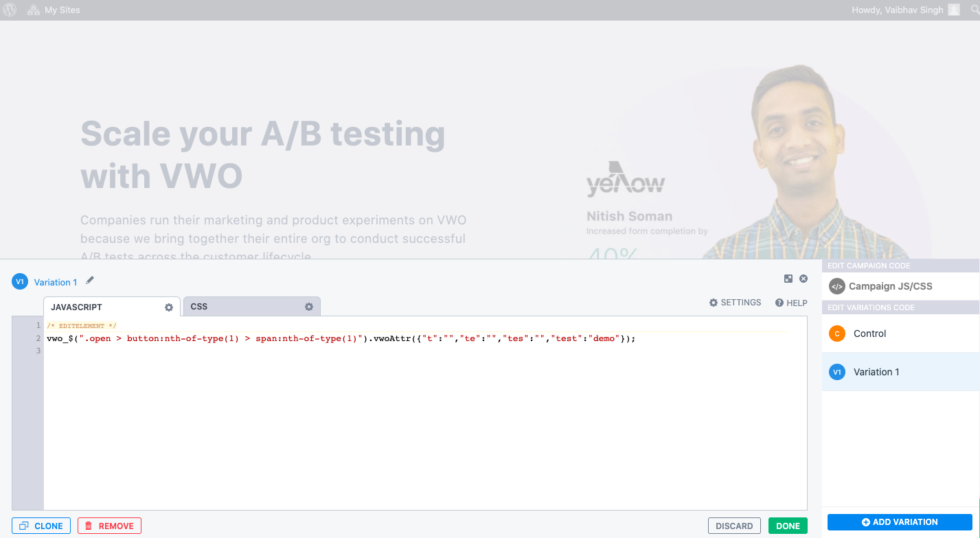Clone the current variation
The width and height of the screenshot is (980, 538).
pos(41,526)
